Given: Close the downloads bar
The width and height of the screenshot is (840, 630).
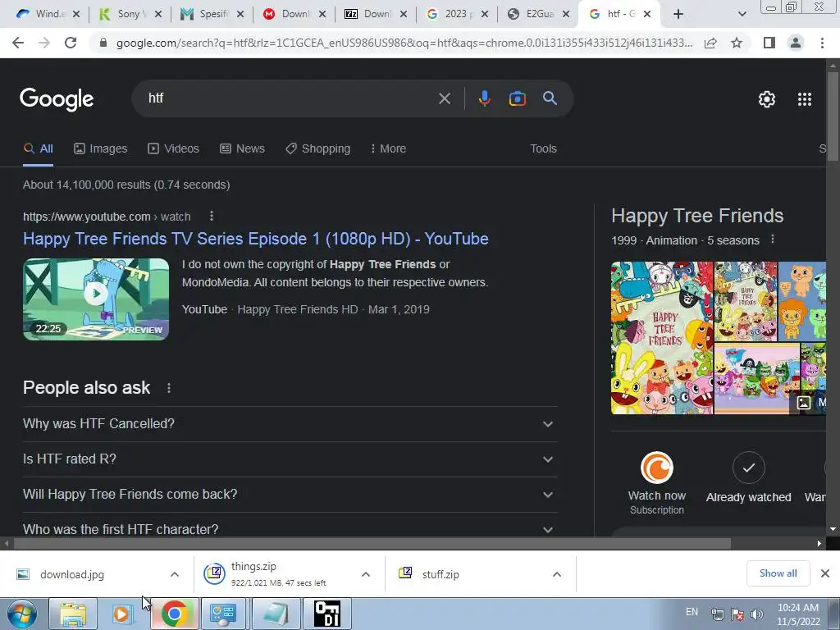Looking at the screenshot, I should click(825, 573).
